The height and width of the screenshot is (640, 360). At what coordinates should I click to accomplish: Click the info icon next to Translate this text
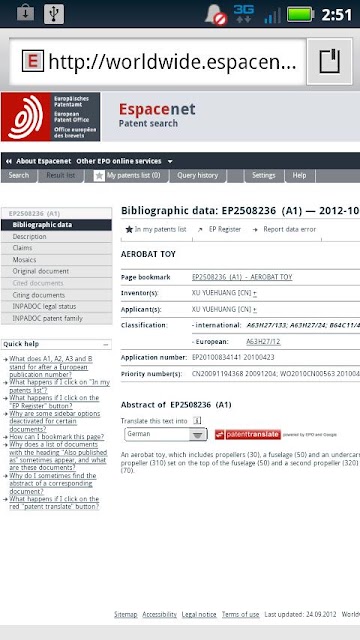(x=197, y=420)
